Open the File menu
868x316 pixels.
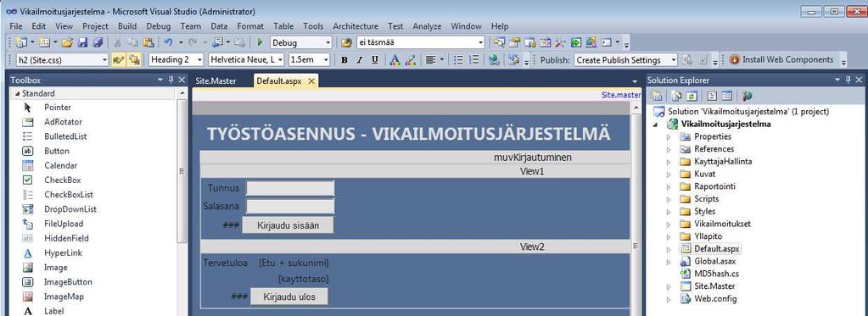coord(16,26)
